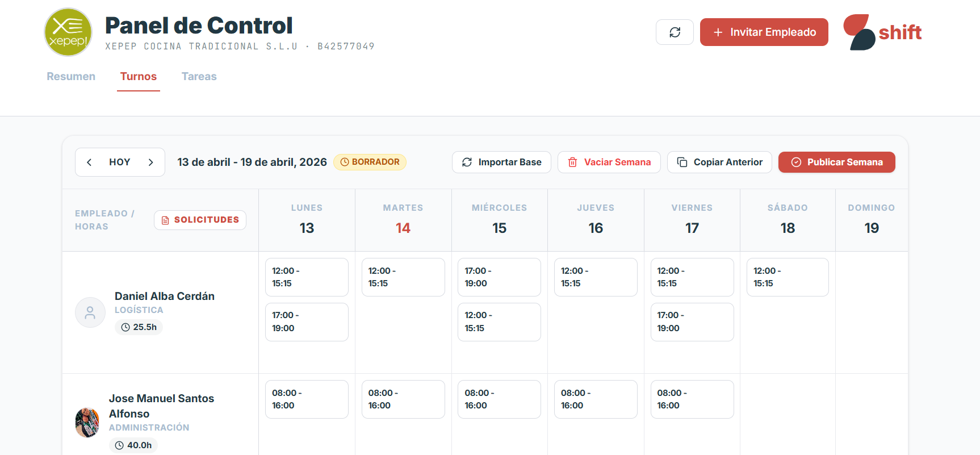Screen dimensions: 980x455
Task: Open Daniel's Monday 17:00-19:00 shift
Action: click(307, 322)
